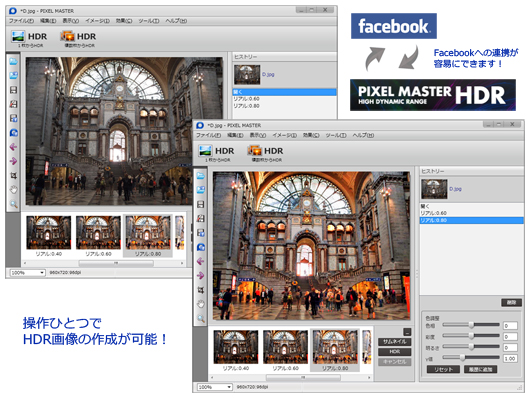Open ファイル(F) menu in rear window

21,21
